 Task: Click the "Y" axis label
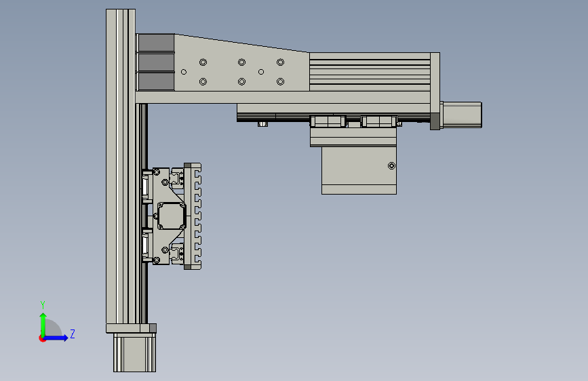[x=43, y=305]
